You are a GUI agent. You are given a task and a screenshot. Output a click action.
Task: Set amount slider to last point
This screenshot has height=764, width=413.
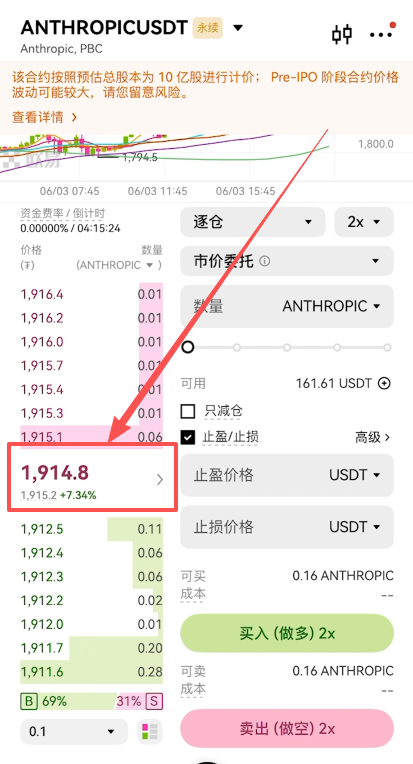tap(387, 347)
